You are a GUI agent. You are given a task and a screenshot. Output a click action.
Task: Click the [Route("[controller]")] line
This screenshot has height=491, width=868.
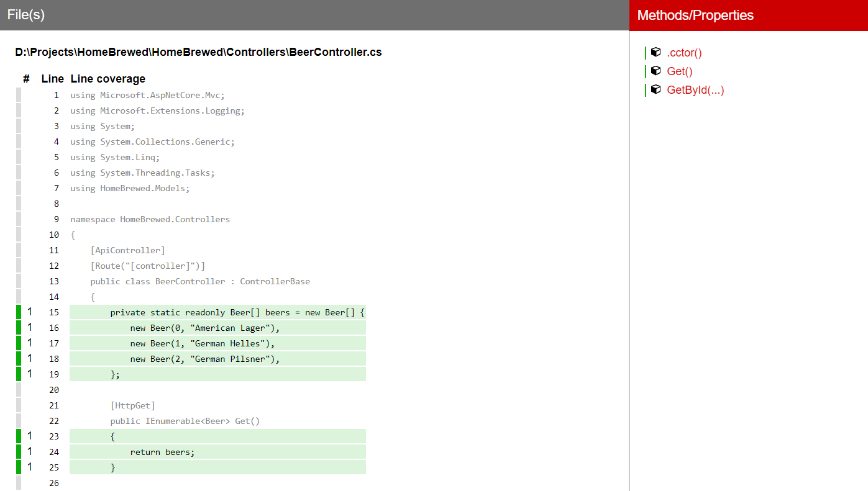[x=147, y=266]
